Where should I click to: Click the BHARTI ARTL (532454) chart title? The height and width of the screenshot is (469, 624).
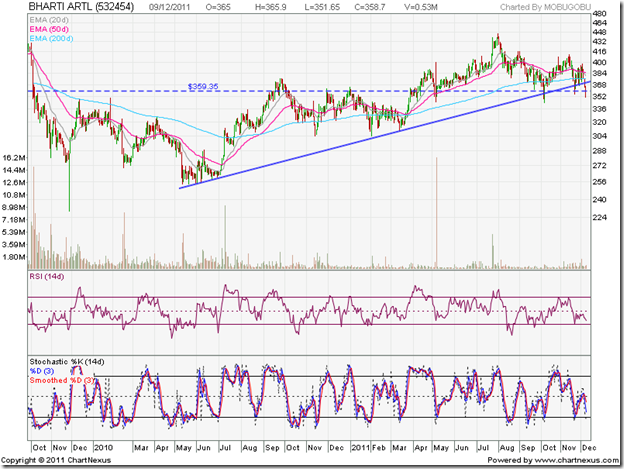click(x=81, y=7)
